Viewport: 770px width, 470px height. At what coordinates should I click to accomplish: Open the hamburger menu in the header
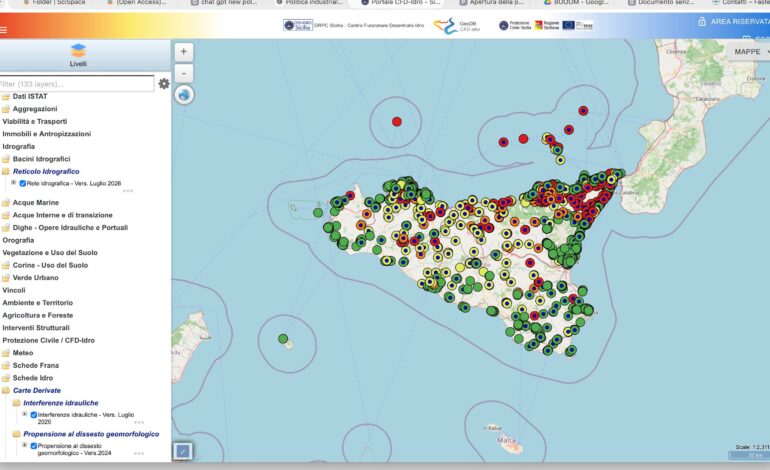3,30
